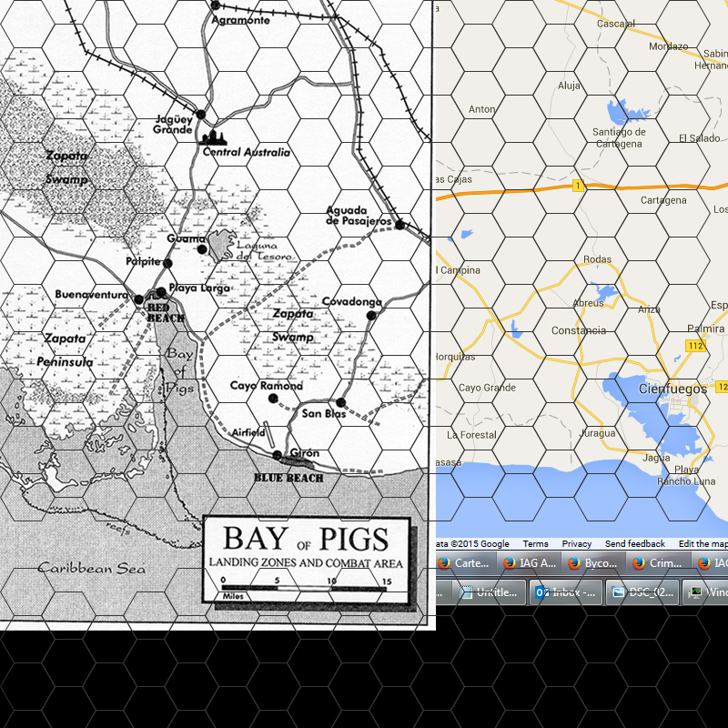728x728 pixels.
Task: Click the Girón town marker dot
Action: [278, 455]
